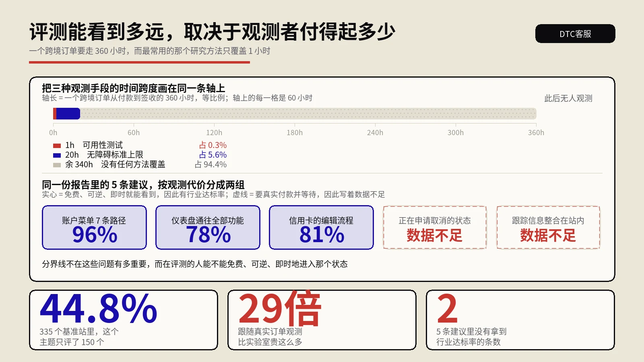Click the 此后无人观测 annotation label
The image size is (644, 362).
(x=568, y=99)
